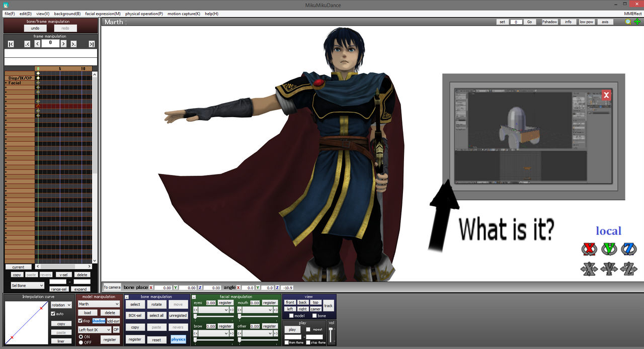
Task: Toggle the stop flame checkbox
Action: [307, 342]
